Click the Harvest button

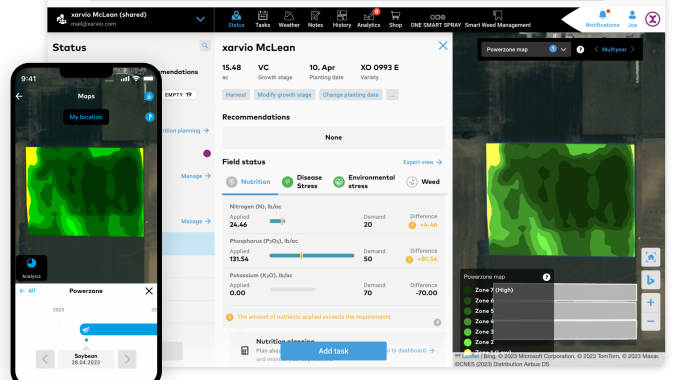236,95
